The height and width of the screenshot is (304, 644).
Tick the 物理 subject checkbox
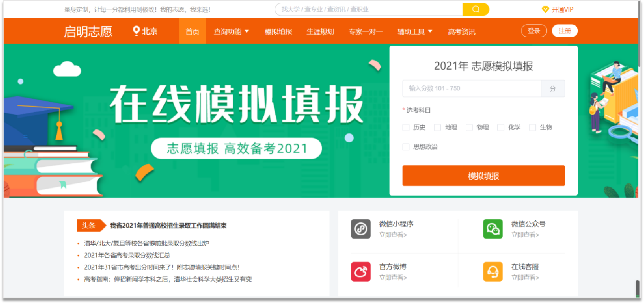tap(469, 127)
